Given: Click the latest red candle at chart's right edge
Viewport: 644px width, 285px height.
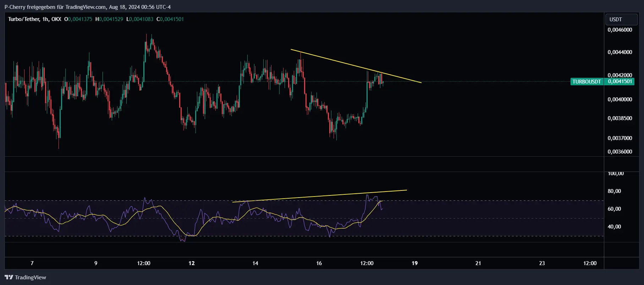Looking at the screenshot, I should (x=381, y=79).
